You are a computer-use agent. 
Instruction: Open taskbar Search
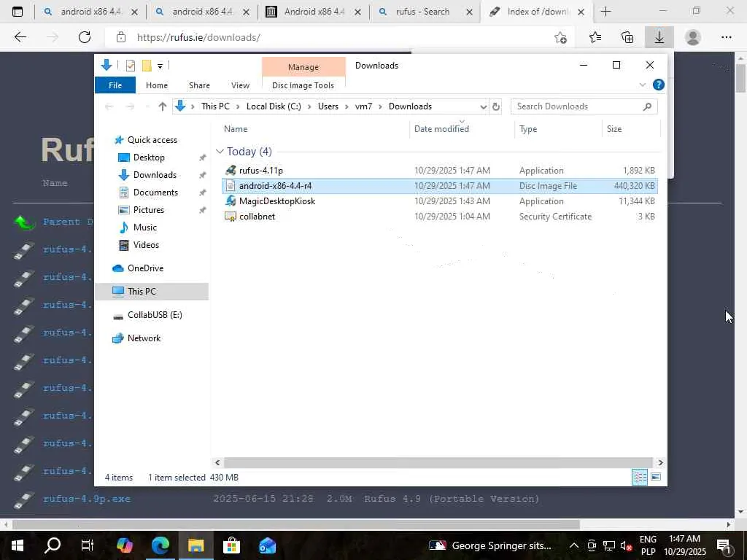click(53, 545)
